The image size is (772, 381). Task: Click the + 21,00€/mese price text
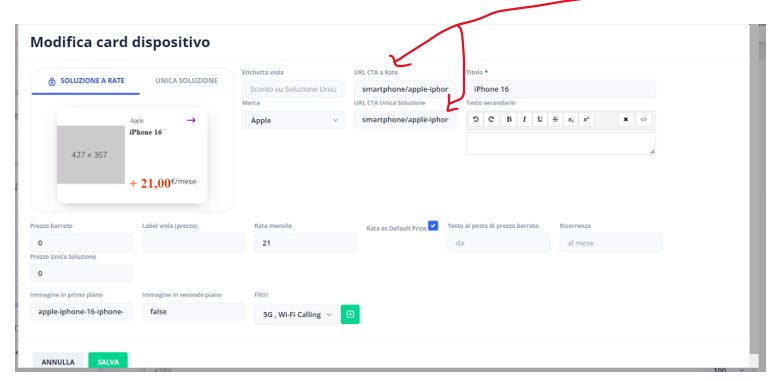(162, 183)
